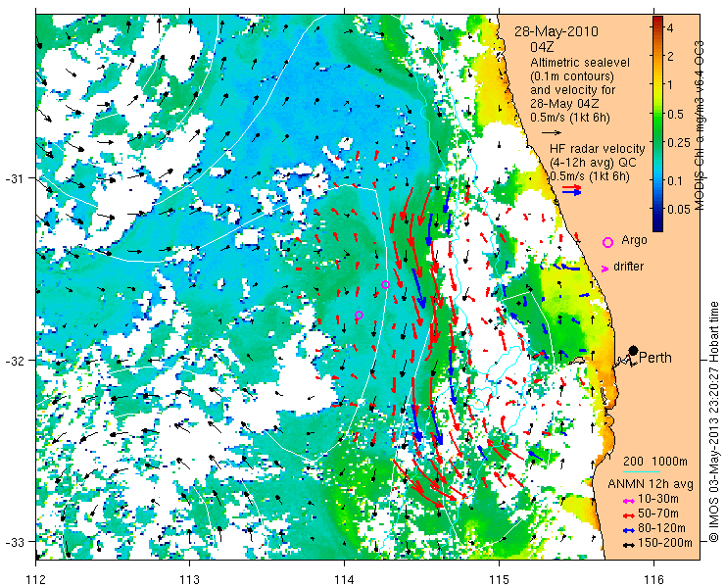Click the black 150-200m ANMN legend marker
The width and height of the screenshot is (725, 588).
pos(628,545)
